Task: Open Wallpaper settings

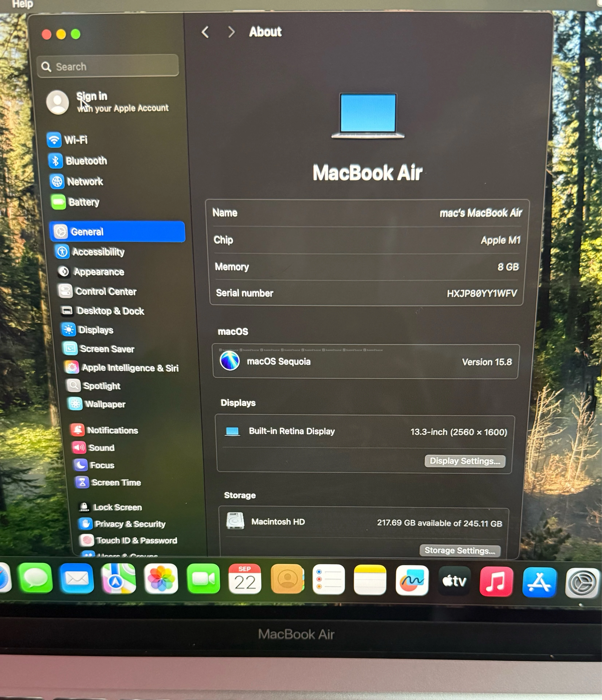Action: [x=97, y=404]
